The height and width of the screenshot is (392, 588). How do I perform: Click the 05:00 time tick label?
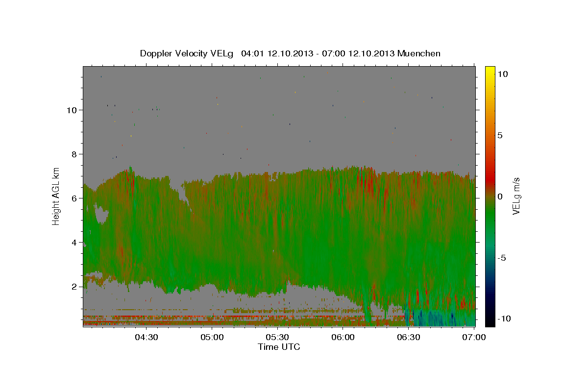coord(212,337)
